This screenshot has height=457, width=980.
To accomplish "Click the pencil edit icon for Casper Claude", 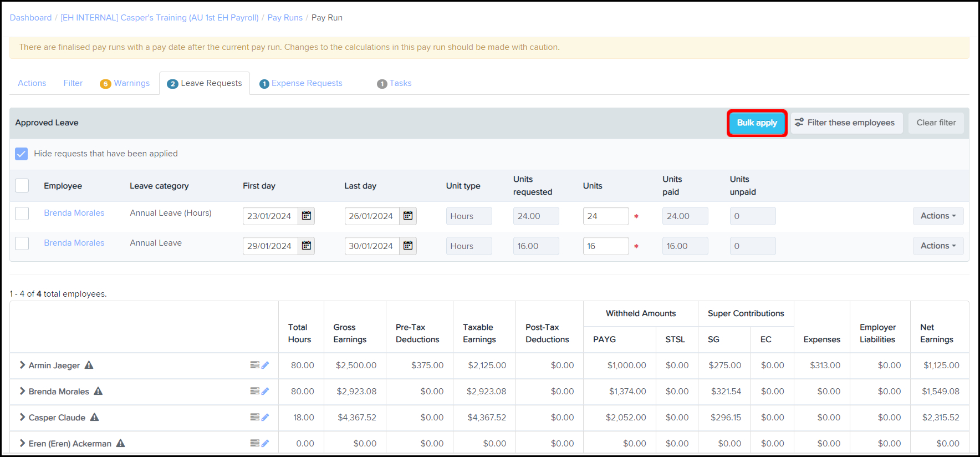I will 266,417.
